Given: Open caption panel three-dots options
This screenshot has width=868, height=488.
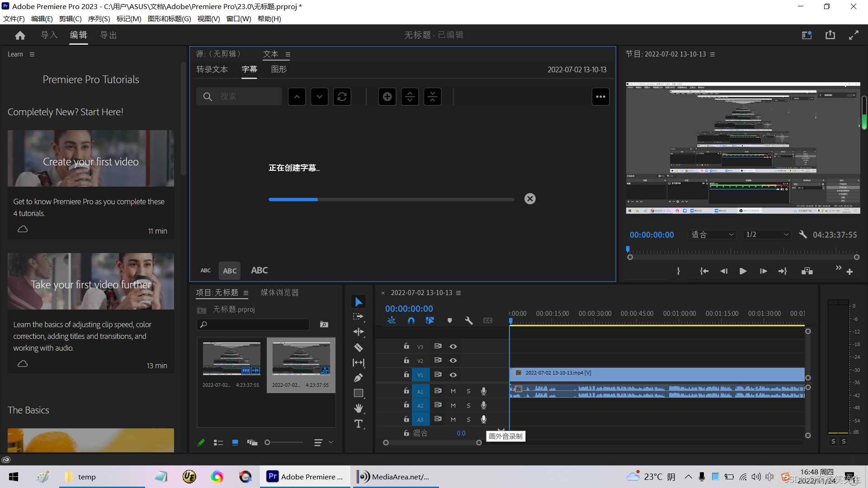Looking at the screenshot, I should [x=601, y=97].
